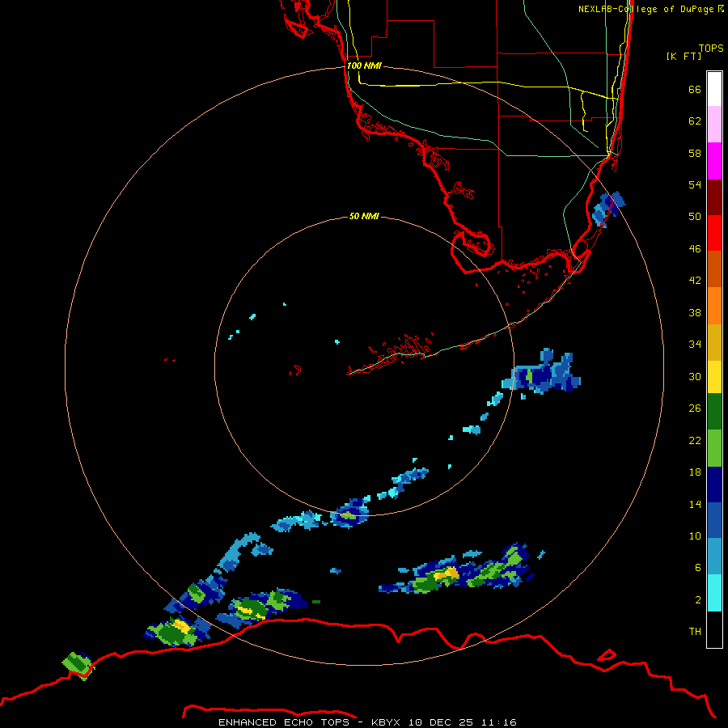Click the navy blue legend swatch
Image resolution: width=728 pixels, height=728 pixels.
pos(714,485)
